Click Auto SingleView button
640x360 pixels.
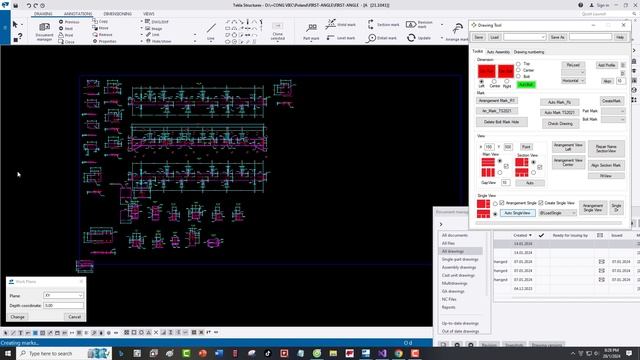point(518,213)
